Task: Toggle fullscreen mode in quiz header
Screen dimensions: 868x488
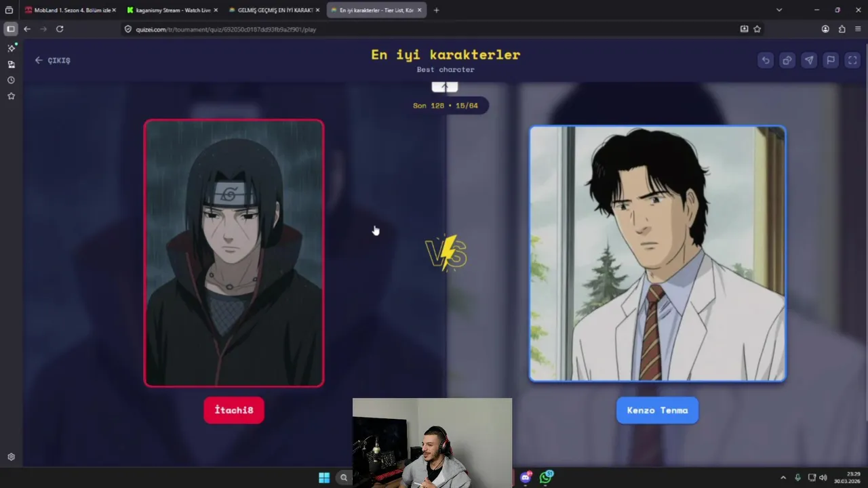Action: click(852, 60)
